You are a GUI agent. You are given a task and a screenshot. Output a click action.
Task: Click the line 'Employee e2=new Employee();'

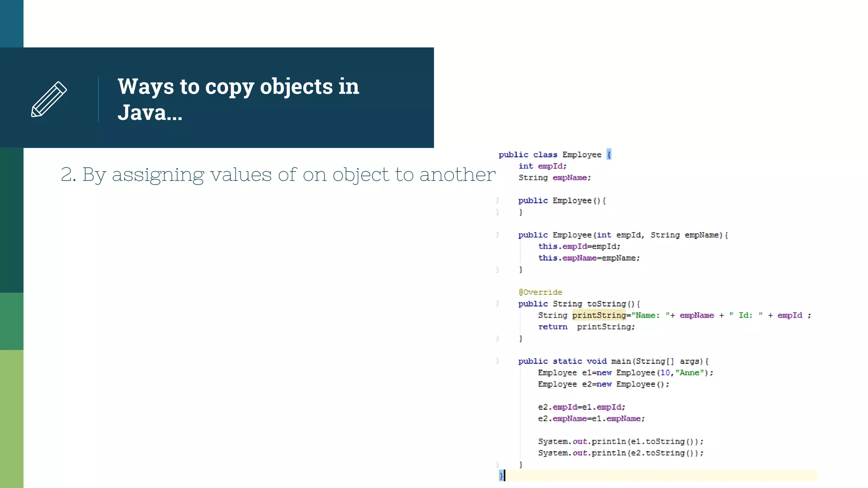click(x=604, y=384)
